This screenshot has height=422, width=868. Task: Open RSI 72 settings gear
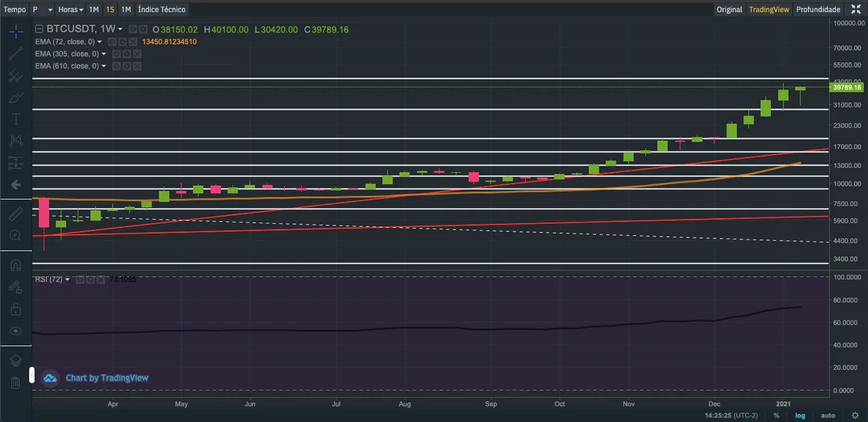tap(90, 279)
